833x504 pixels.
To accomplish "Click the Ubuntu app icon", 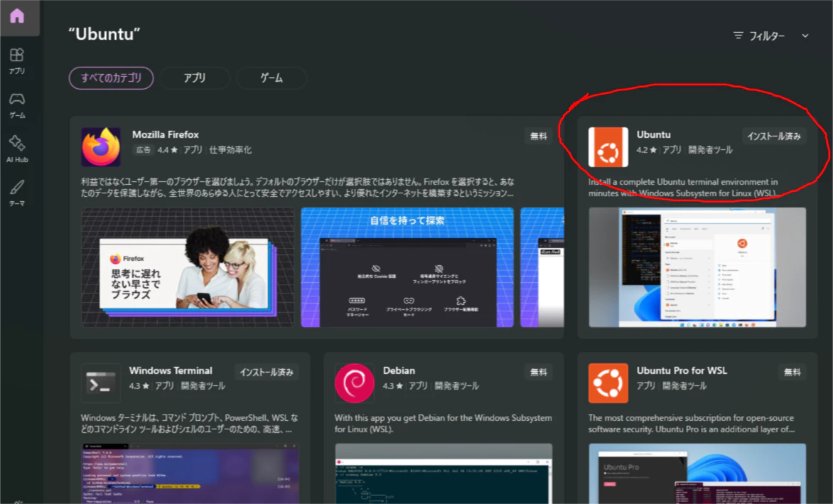I will click(x=608, y=147).
